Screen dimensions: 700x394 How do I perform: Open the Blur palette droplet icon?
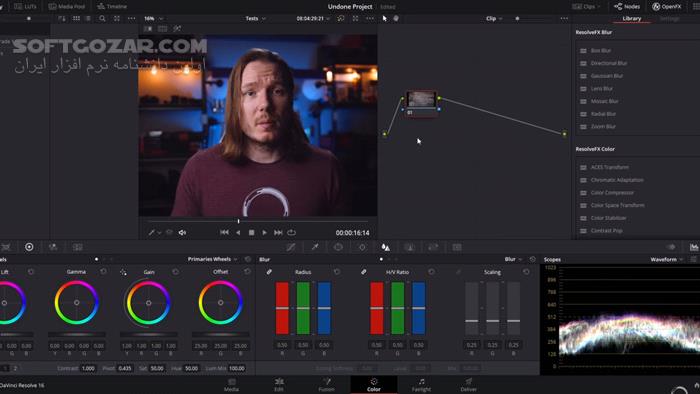385,247
